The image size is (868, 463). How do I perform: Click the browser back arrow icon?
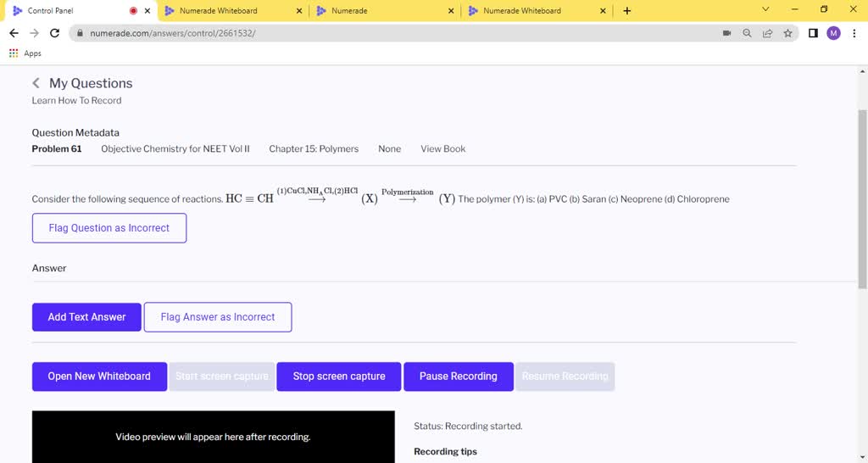click(x=13, y=33)
